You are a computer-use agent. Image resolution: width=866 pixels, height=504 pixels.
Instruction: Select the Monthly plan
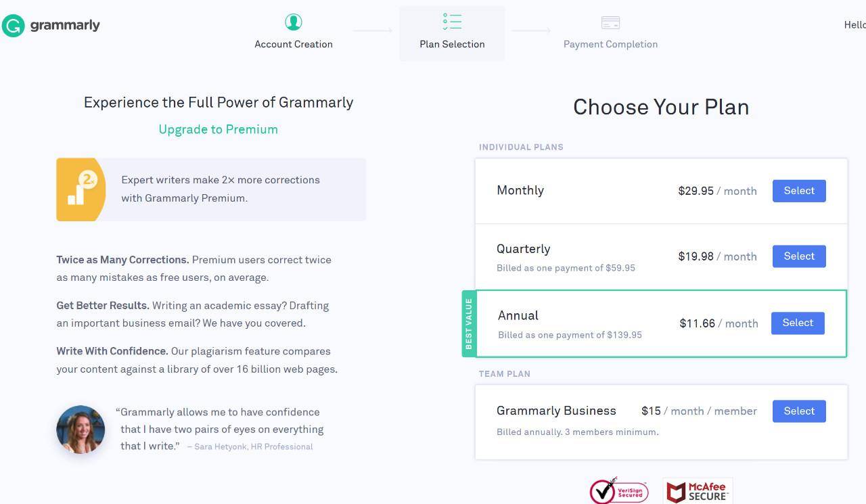[x=799, y=191]
